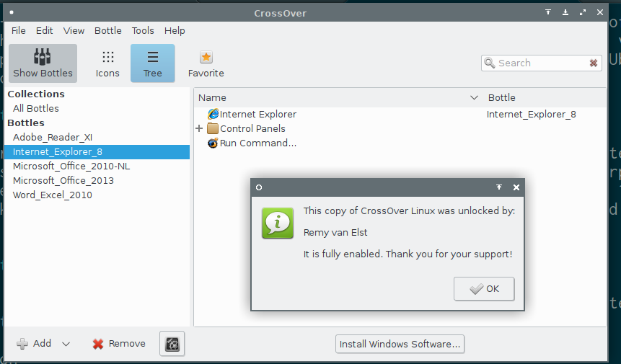Click the Internet Explorer icon in list
This screenshot has width=621, height=364.
pos(213,114)
